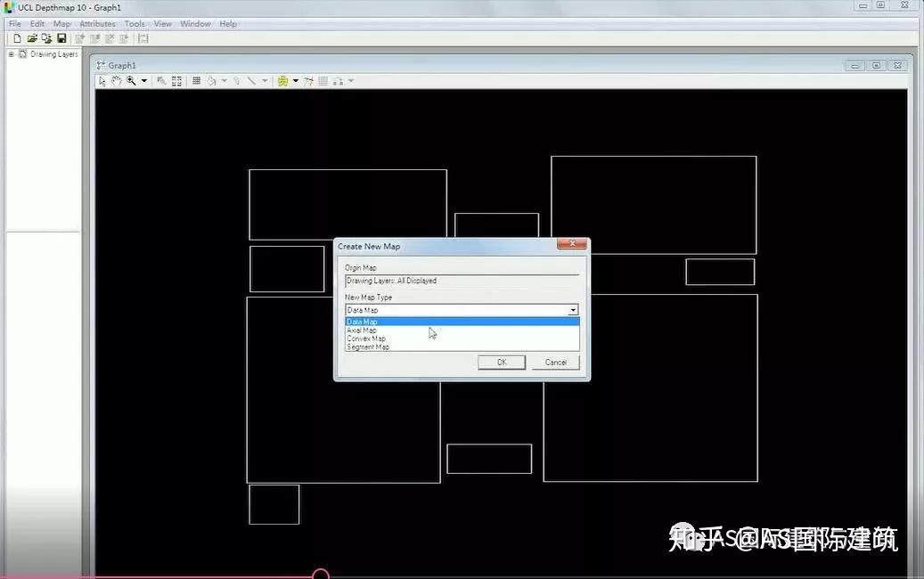924x579 pixels.
Task: Click the Open file icon
Action: [x=33, y=38]
